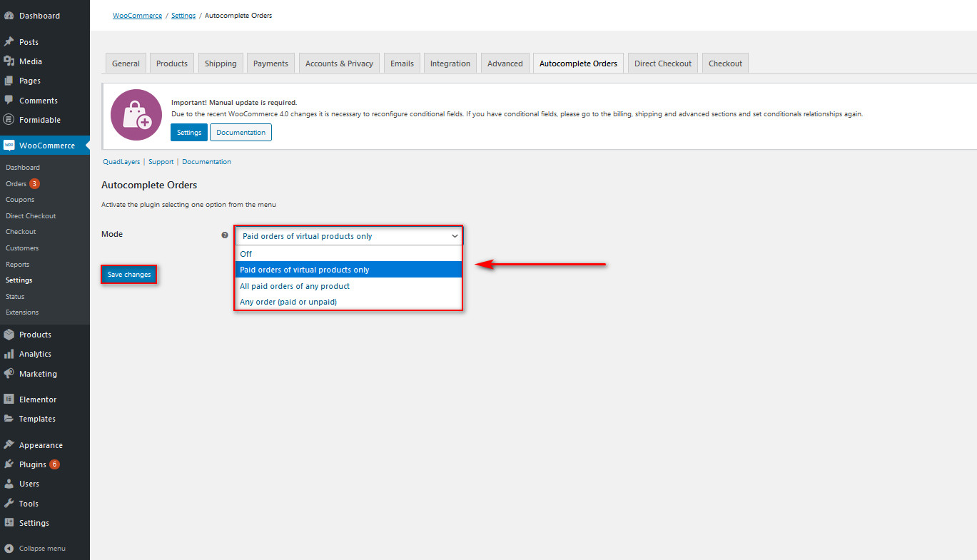Open Coupons in the WooCommerce submenu
Screen dimensions: 977x560
(20, 200)
